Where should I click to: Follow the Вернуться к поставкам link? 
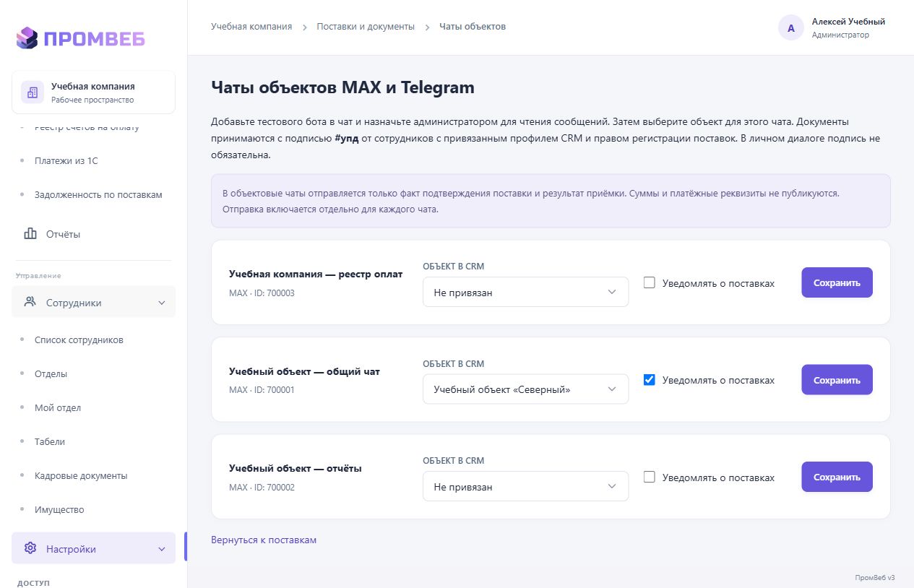pyautogui.click(x=264, y=540)
